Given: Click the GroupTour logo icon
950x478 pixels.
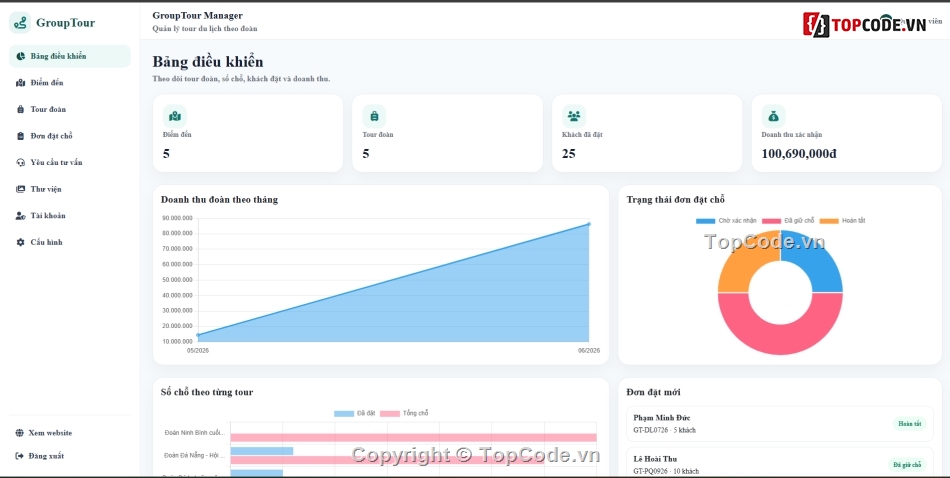Looking at the screenshot, I should coord(20,22).
